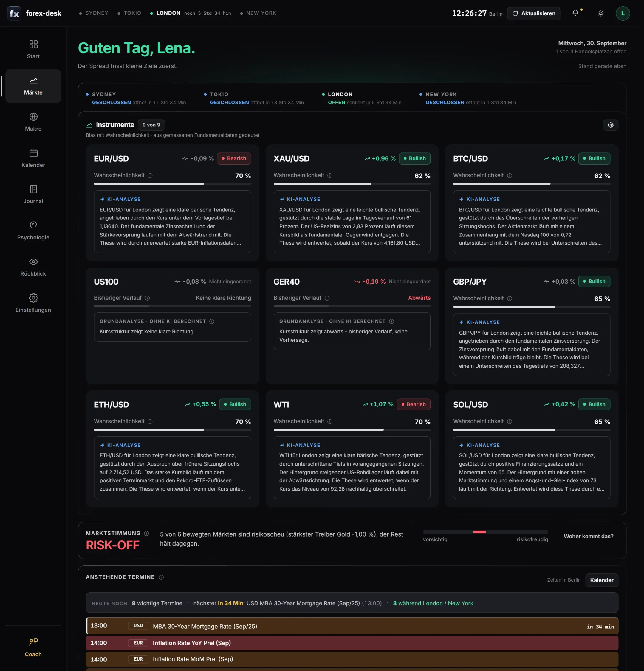Click the Woher kommt das? link
The image size is (644, 671).
[588, 536]
